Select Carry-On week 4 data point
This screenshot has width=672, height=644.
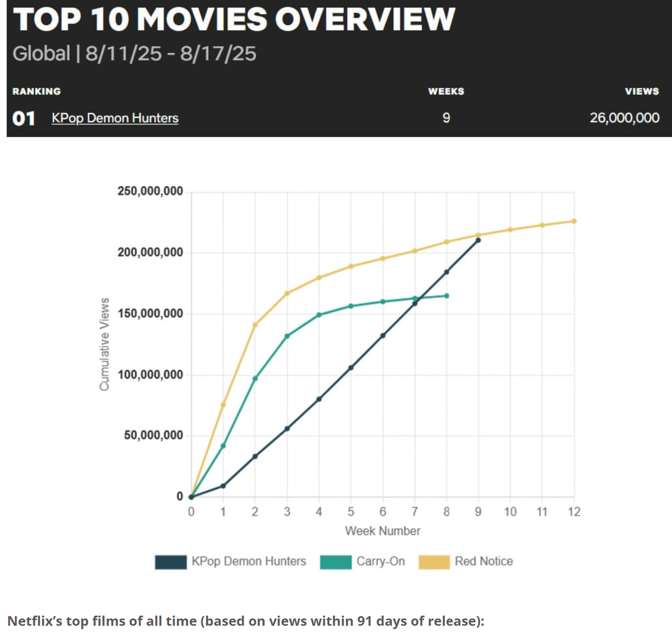coord(319,315)
